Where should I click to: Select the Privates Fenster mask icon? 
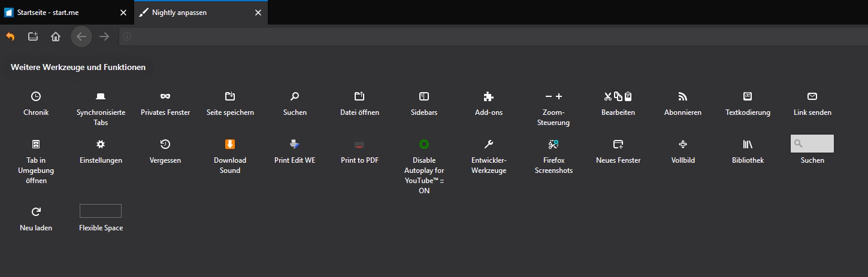tap(165, 96)
